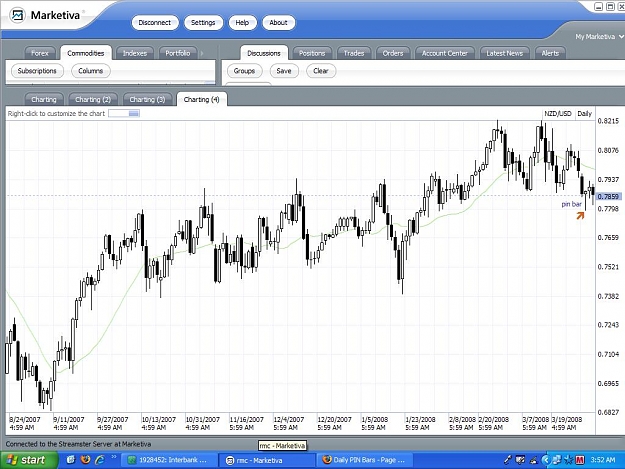Click the rmc - Marketiva taskbar button
The height and width of the screenshot is (469, 625).
pyautogui.click(x=267, y=460)
